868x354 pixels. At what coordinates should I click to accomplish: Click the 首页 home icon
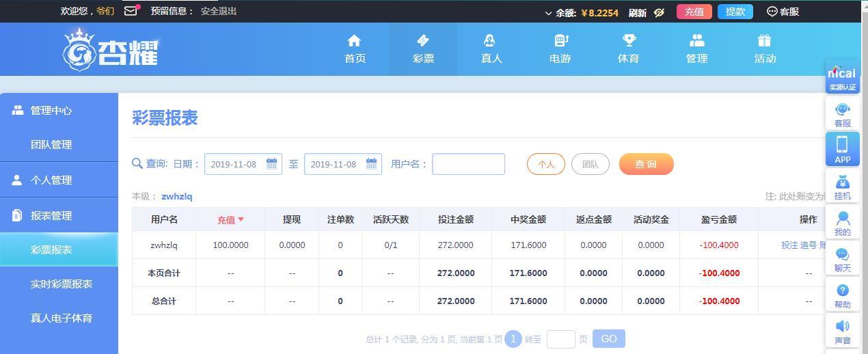point(354,40)
